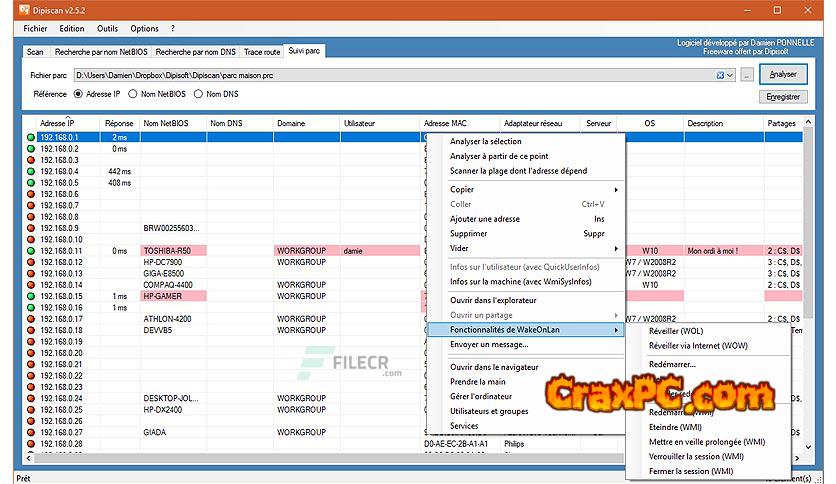Viewport: 836px width, 484px height.
Task: Click the Enregistrer button
Action: point(783,97)
